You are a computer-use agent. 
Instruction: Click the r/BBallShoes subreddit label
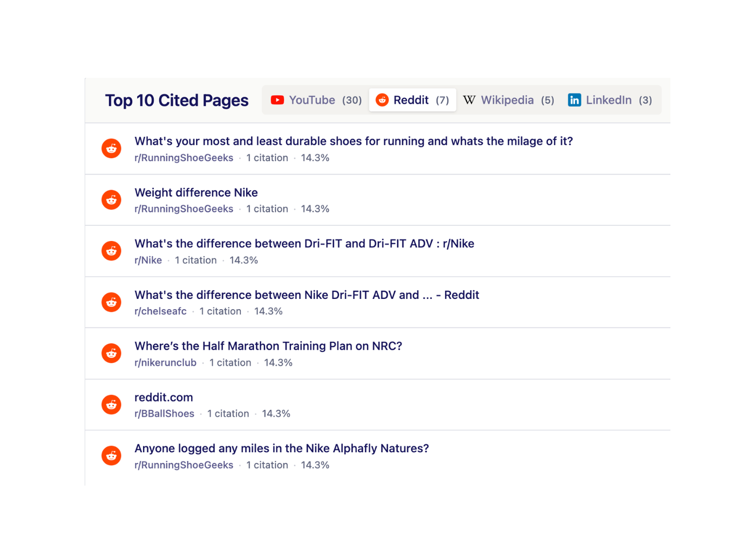click(164, 413)
